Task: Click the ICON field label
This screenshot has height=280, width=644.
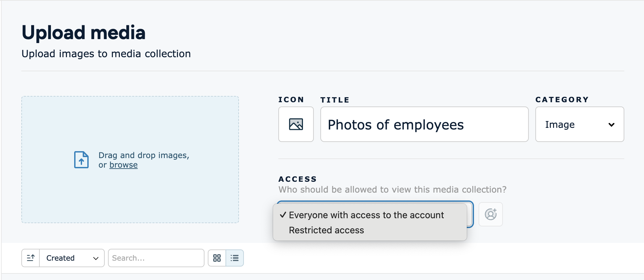Action: 291,100
